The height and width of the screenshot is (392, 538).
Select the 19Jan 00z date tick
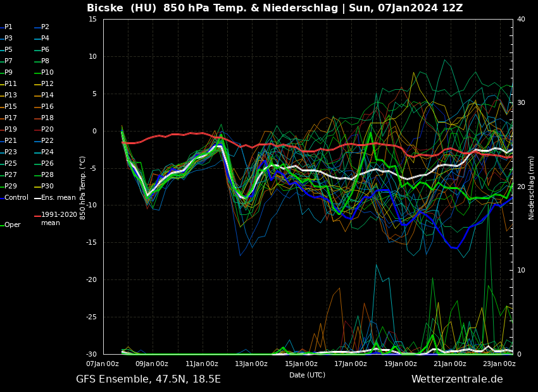point(401,364)
